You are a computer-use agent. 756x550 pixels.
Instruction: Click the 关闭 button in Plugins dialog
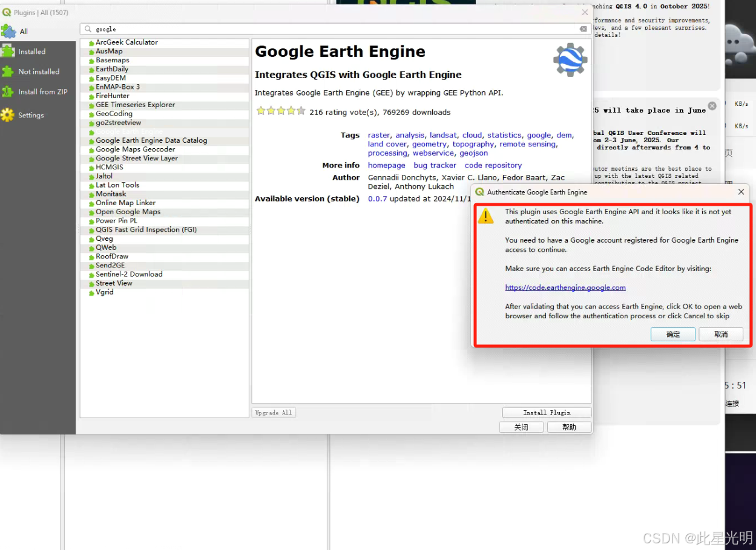(521, 427)
